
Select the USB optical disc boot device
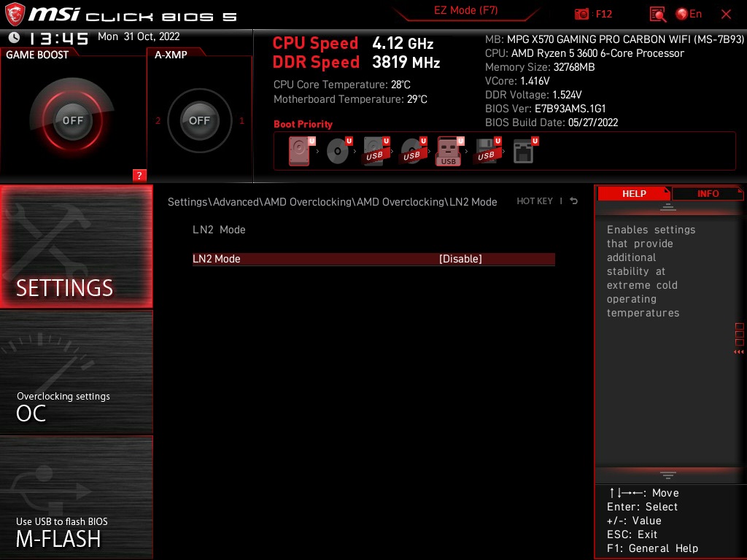coord(413,151)
